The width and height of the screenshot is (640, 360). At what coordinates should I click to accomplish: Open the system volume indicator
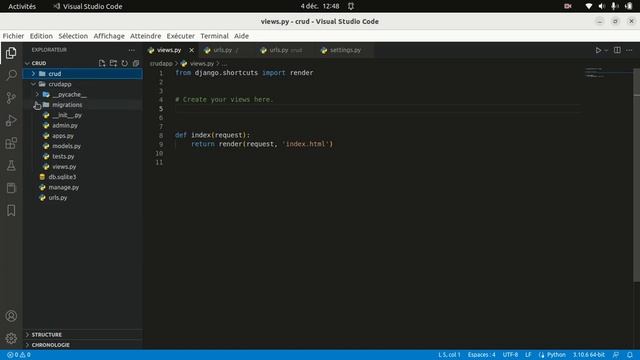602,6
